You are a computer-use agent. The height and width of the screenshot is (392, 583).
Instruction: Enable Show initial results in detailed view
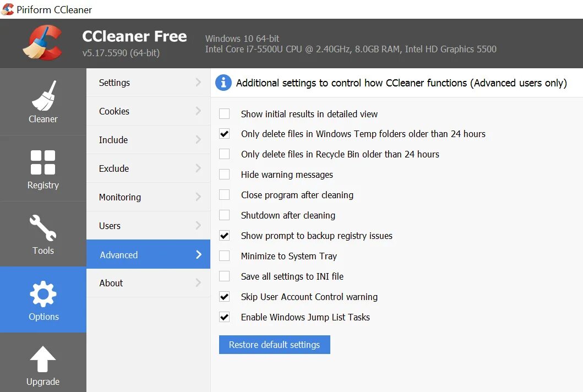point(224,114)
